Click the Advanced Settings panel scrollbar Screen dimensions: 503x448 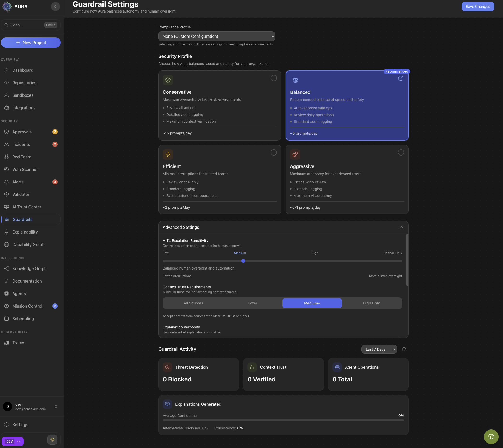(x=407, y=260)
